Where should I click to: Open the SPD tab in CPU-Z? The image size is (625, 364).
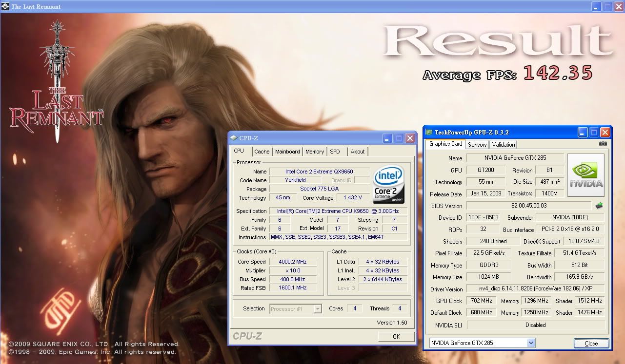point(335,152)
